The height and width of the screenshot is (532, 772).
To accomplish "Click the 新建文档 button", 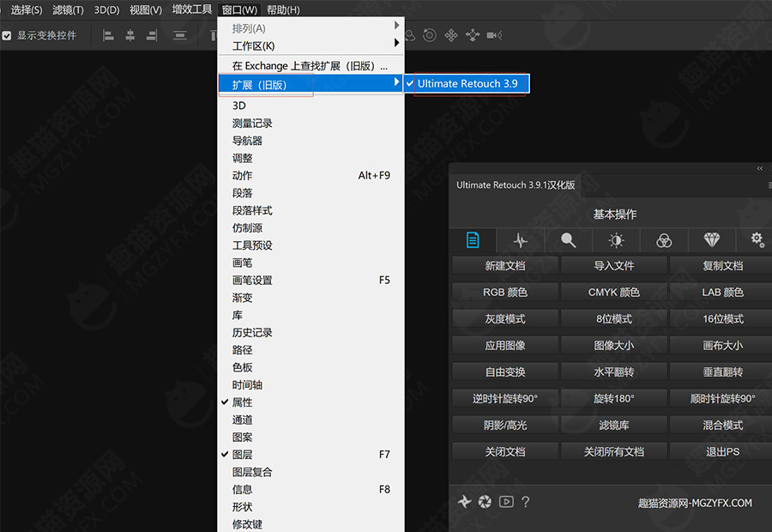I will (x=505, y=265).
